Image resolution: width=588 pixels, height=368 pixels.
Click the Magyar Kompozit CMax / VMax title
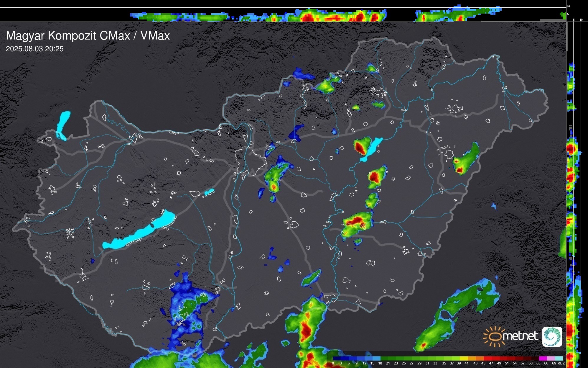click(88, 36)
